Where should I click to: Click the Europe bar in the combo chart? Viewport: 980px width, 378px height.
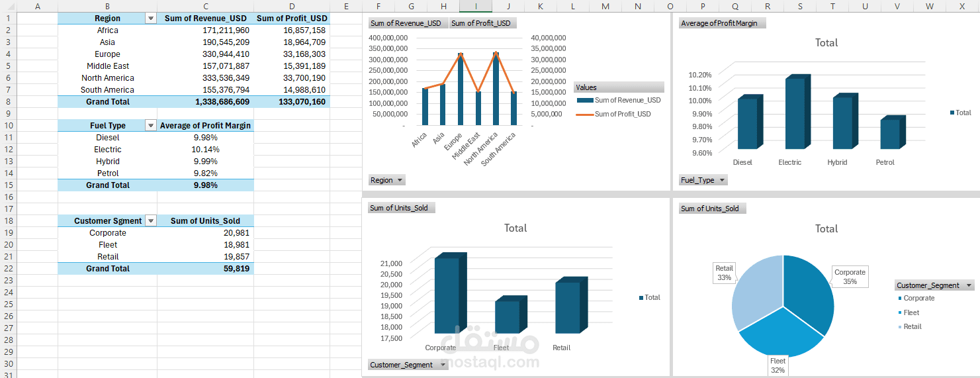[x=461, y=89]
